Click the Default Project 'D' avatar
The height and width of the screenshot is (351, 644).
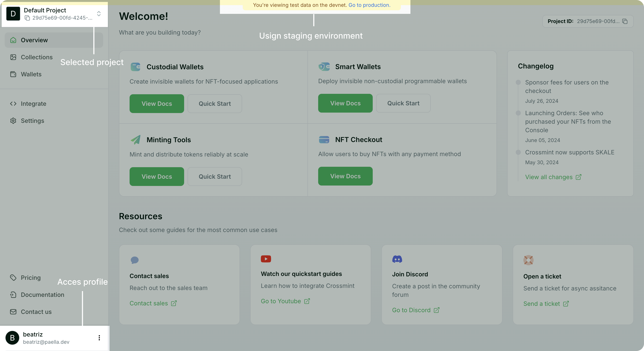[x=13, y=14]
